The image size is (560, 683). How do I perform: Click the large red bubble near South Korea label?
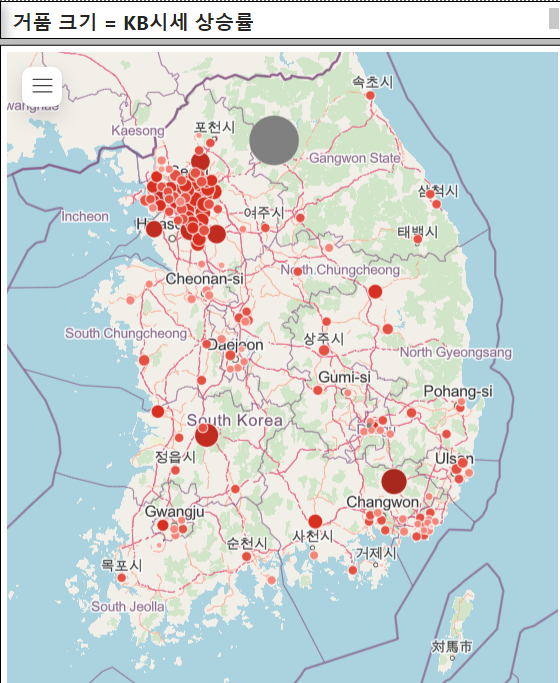(206, 435)
